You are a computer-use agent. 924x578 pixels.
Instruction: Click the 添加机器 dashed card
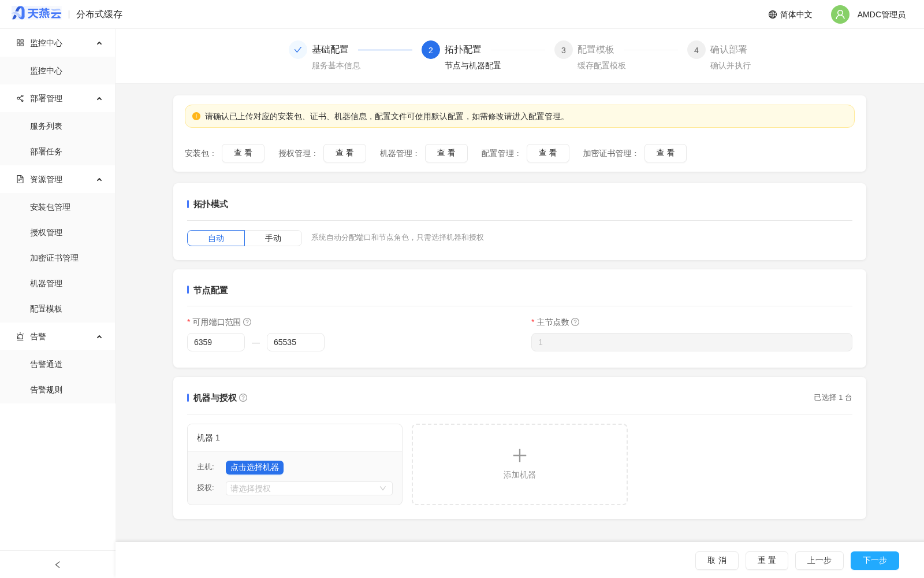click(x=520, y=465)
